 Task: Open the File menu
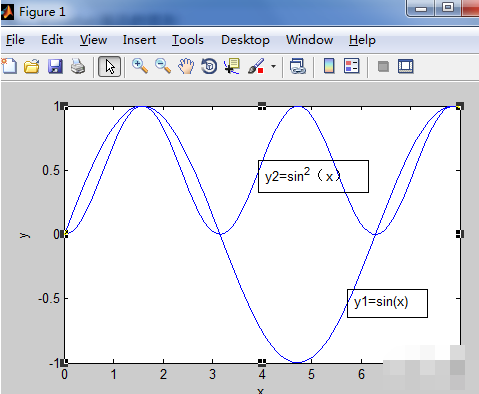point(15,40)
